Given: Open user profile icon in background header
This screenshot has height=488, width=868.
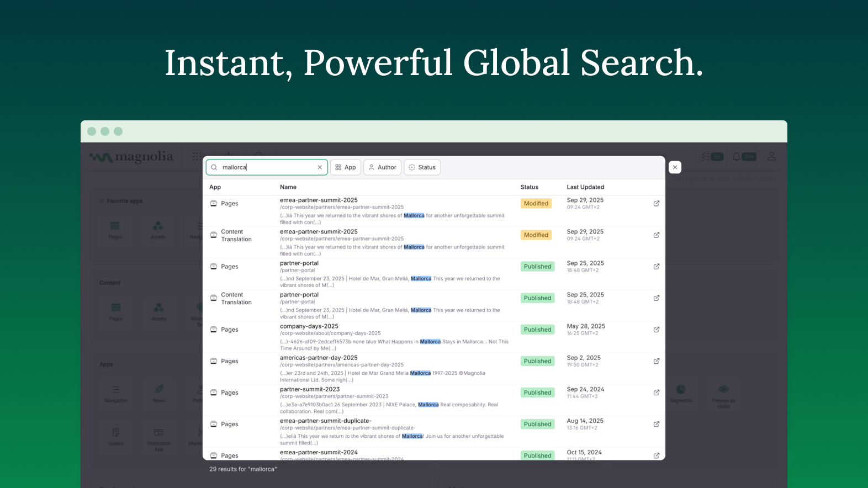Looking at the screenshot, I should (772, 157).
